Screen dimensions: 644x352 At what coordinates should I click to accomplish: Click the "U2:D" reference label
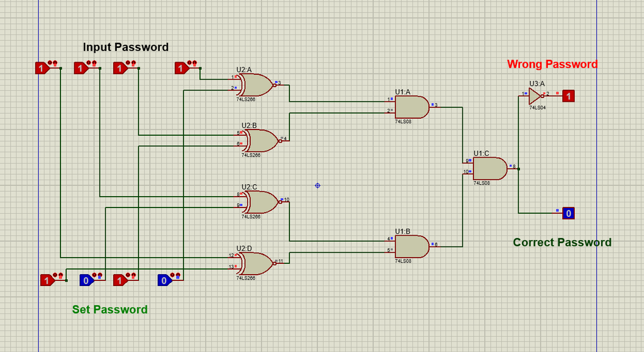click(244, 249)
